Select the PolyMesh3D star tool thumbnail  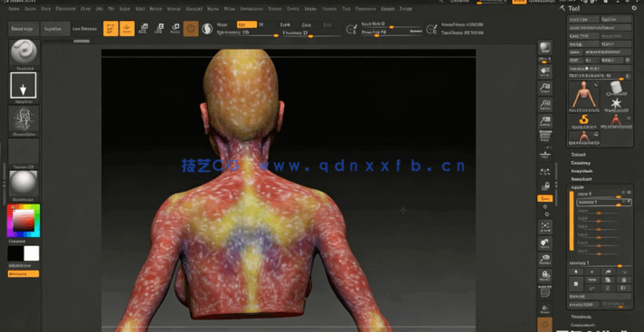[x=615, y=104]
